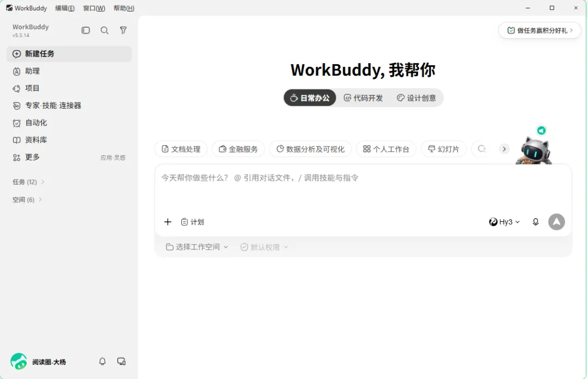588x379 pixels.
Task: Select the 幻灯片 chip
Action: point(444,149)
